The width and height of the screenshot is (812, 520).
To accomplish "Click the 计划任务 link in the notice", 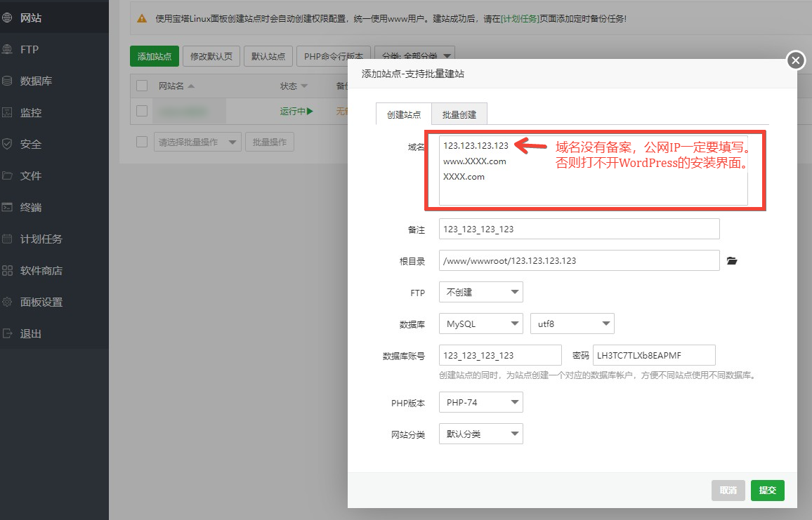I will pos(520,19).
